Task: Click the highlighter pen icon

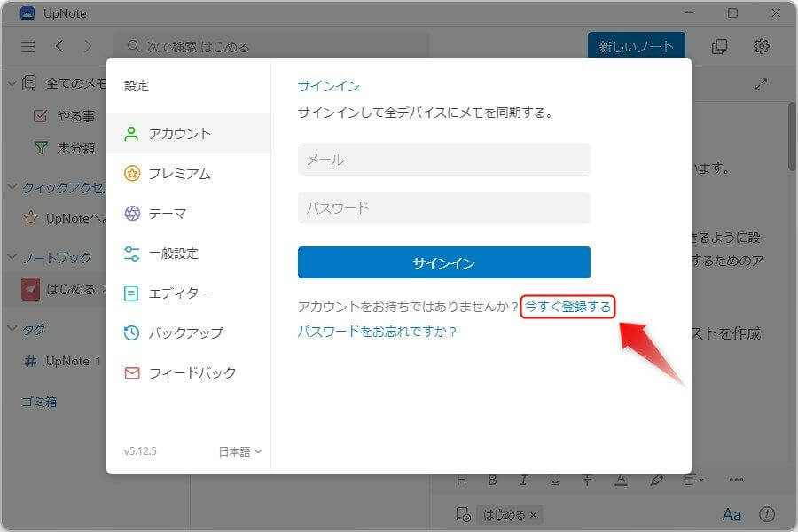Action: pyautogui.click(x=656, y=480)
